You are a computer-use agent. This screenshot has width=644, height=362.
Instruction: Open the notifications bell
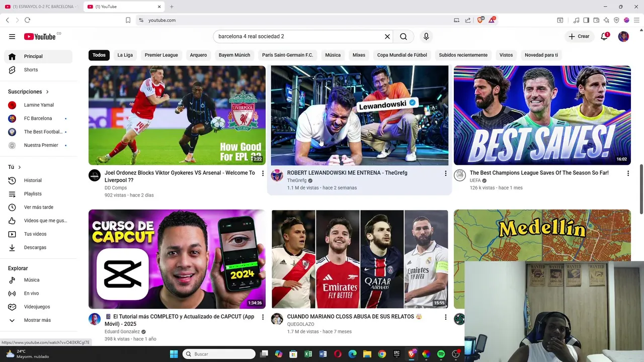pos(605,36)
